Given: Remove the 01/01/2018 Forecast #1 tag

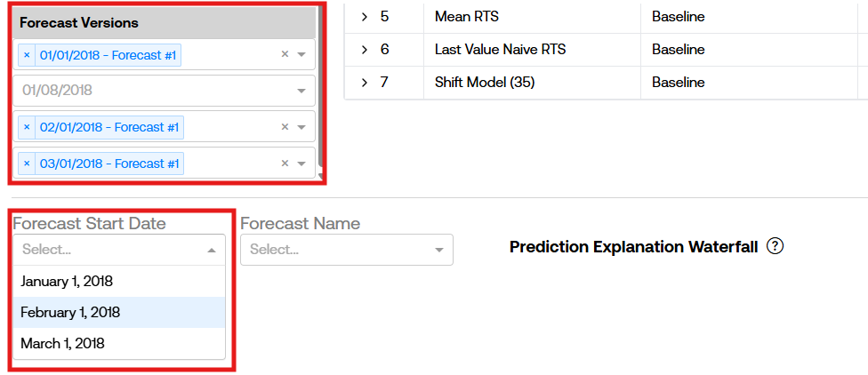Looking at the screenshot, I should click(x=27, y=55).
